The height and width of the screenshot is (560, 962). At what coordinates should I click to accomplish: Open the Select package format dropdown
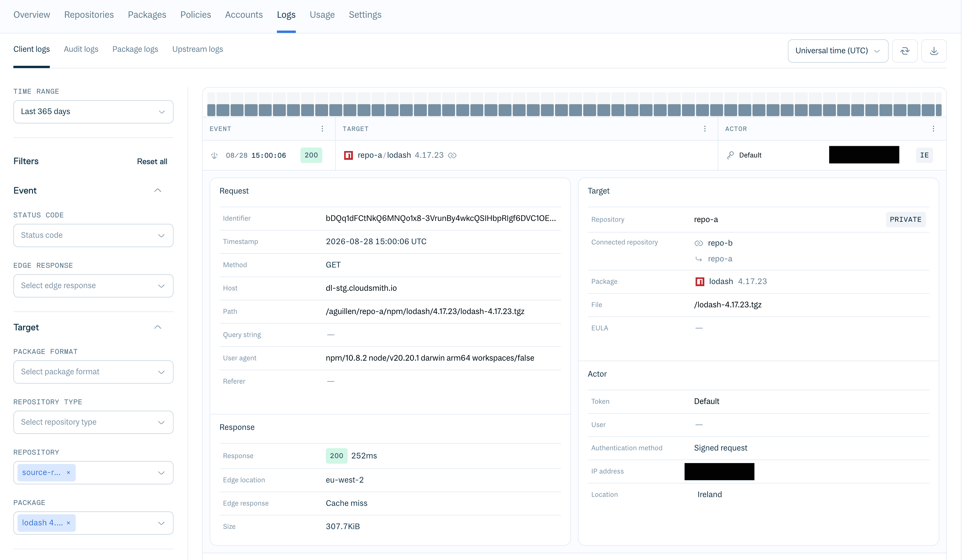click(93, 372)
